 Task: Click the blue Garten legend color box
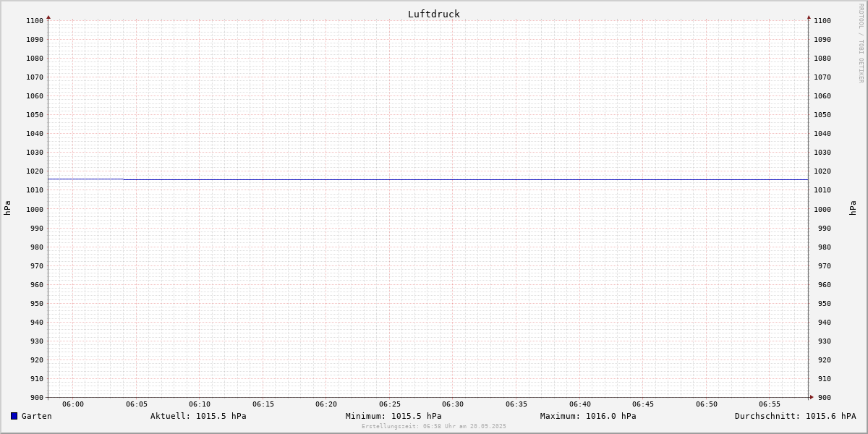click(14, 416)
